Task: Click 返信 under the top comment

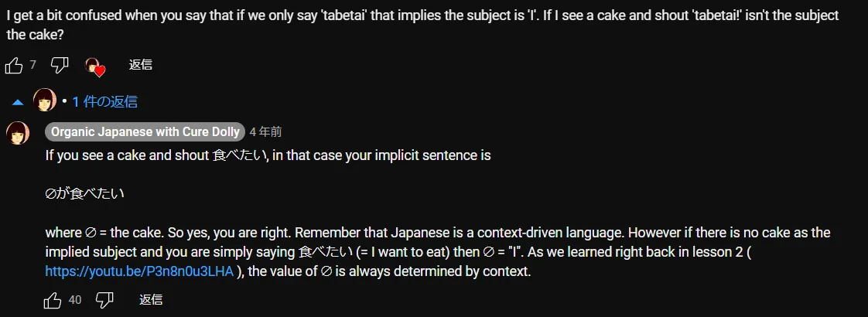Action: (140, 65)
